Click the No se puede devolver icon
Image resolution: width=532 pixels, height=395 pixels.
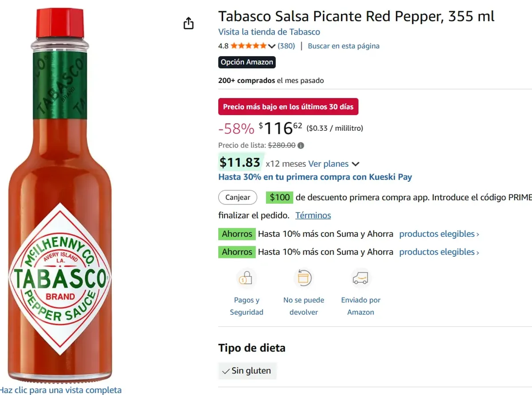(x=304, y=278)
